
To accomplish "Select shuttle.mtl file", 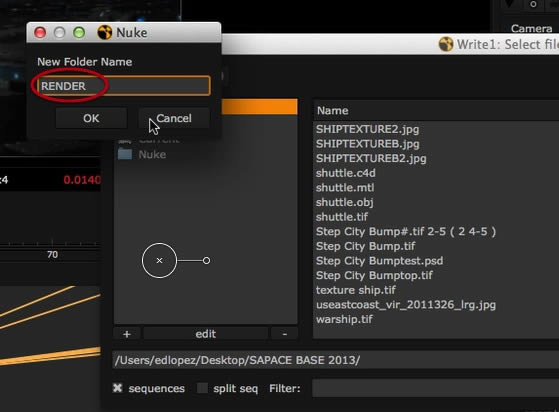I will click(345, 187).
